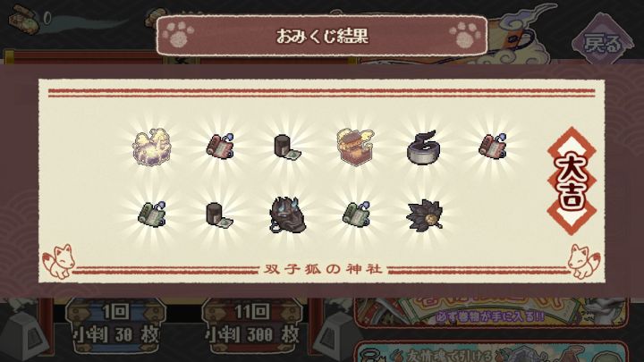Draw once for 小判 30 枚
The width and height of the screenshot is (644, 362).
point(116,327)
